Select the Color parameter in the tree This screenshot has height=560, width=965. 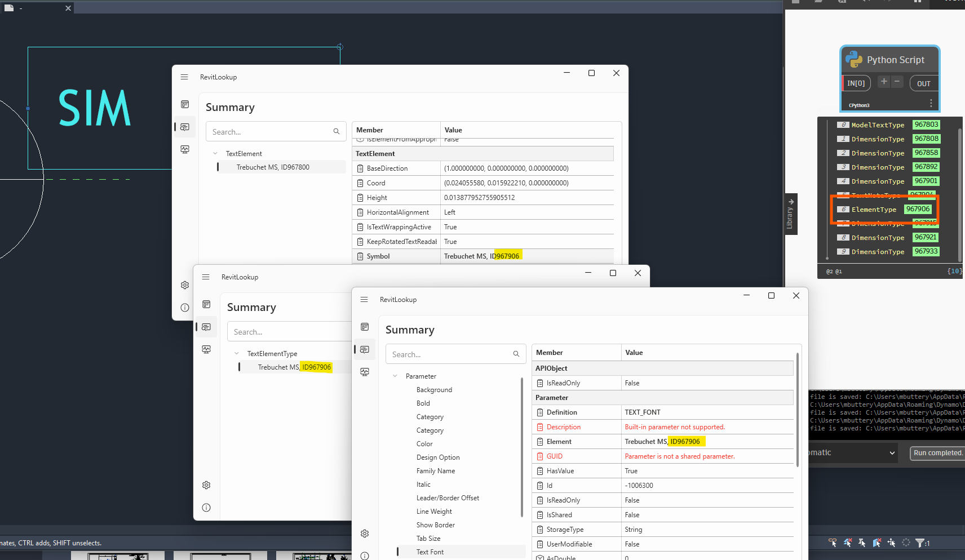pos(424,444)
